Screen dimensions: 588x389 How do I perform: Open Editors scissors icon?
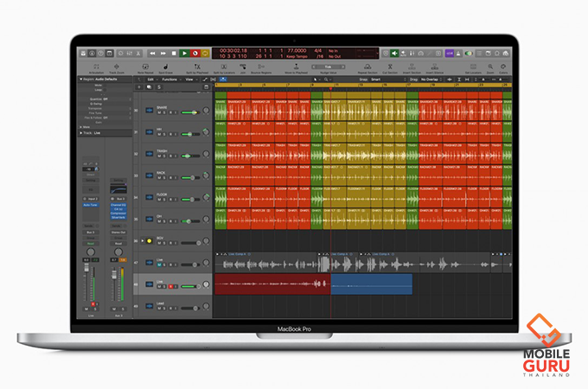click(138, 54)
